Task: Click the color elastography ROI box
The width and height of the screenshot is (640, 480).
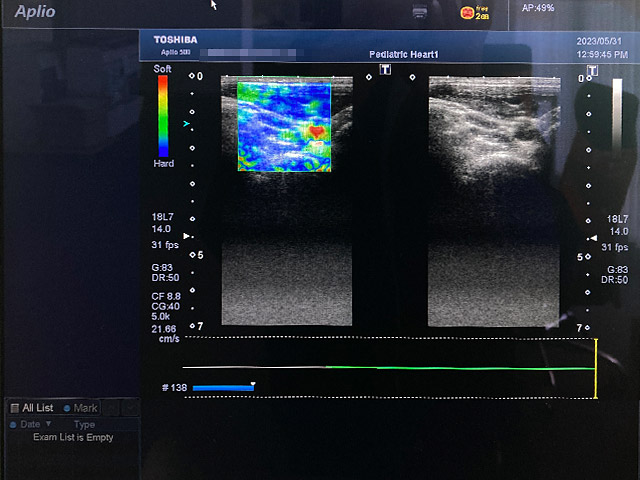Action: (x=284, y=127)
